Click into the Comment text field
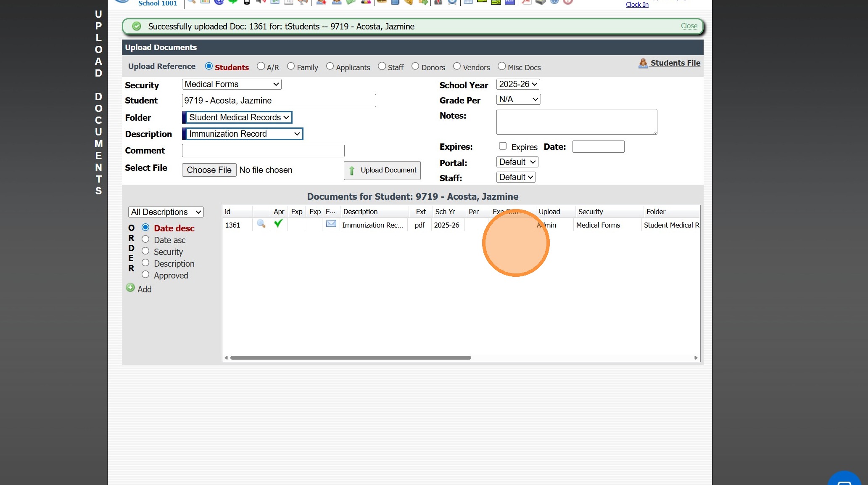The height and width of the screenshot is (485, 868). pyautogui.click(x=263, y=151)
